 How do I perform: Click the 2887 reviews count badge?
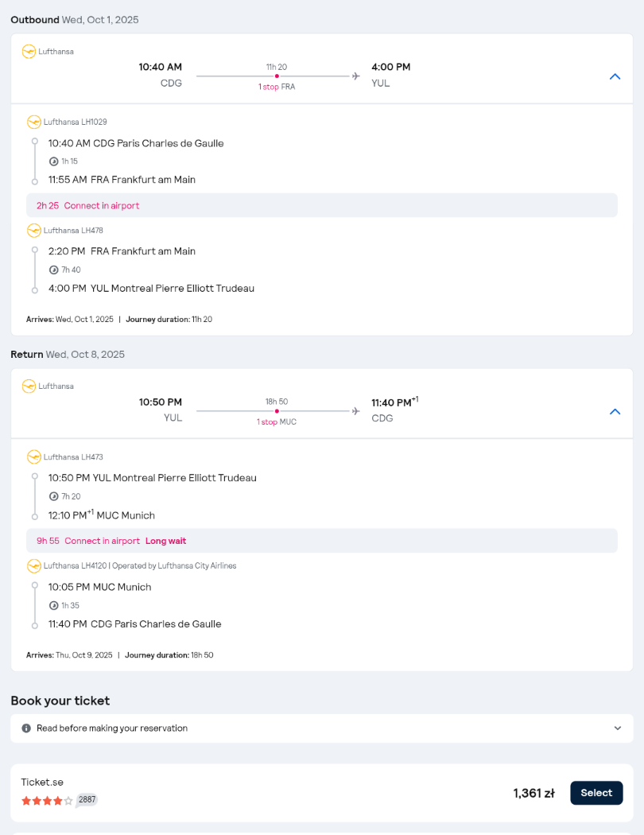87,800
